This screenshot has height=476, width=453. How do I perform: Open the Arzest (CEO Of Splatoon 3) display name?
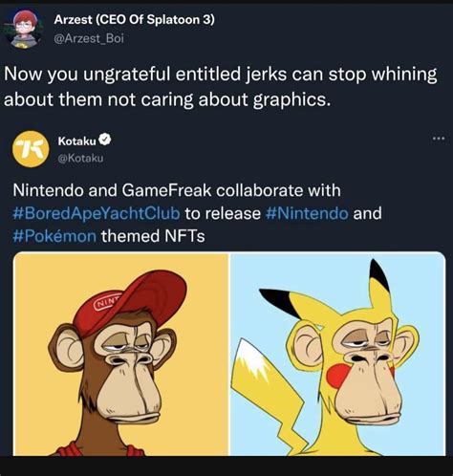click(135, 20)
